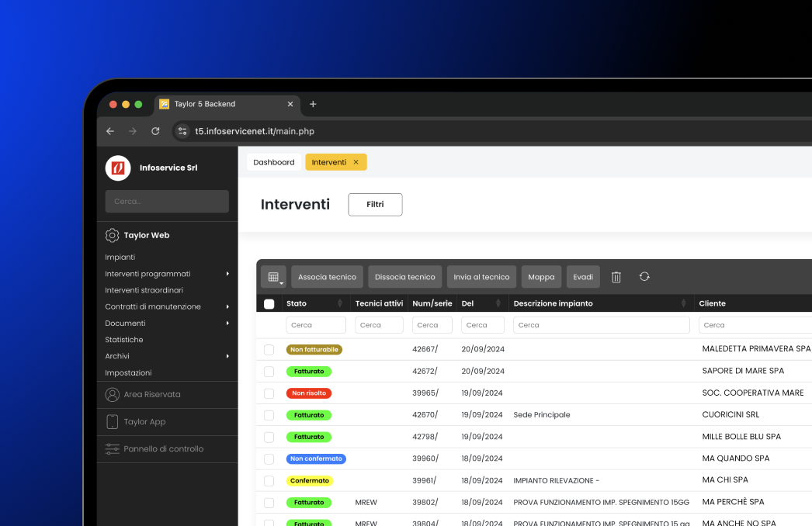The width and height of the screenshot is (812, 526).
Task: Expand Archivi submenu
Action: coord(227,356)
